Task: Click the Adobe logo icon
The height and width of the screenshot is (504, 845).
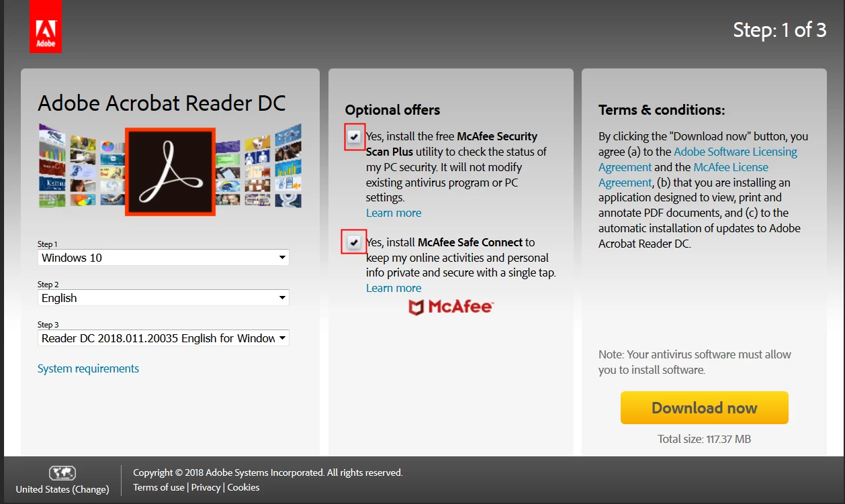Action: pos(46,27)
